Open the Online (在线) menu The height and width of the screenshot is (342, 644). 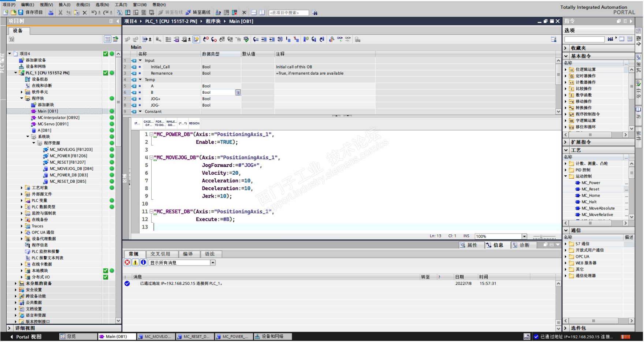pyautogui.click(x=83, y=5)
